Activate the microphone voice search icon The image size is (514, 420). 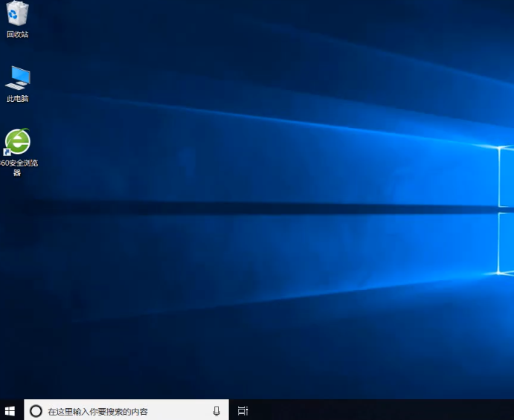[216, 410]
